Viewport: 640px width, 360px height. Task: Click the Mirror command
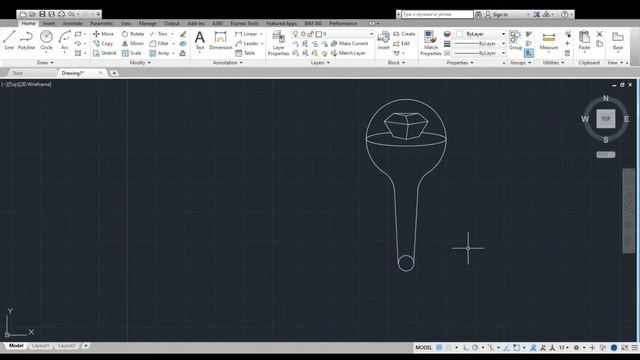point(133,43)
